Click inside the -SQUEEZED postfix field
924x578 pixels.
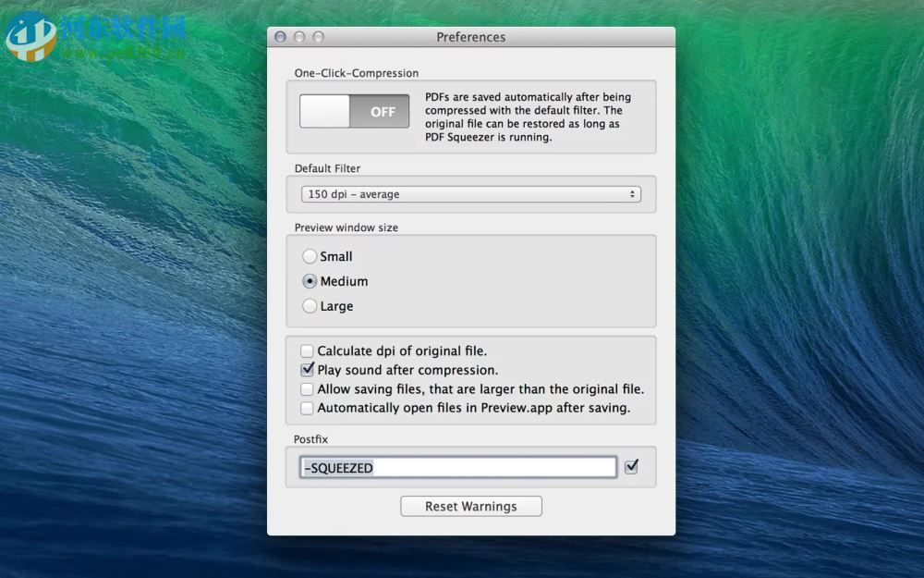(x=457, y=467)
